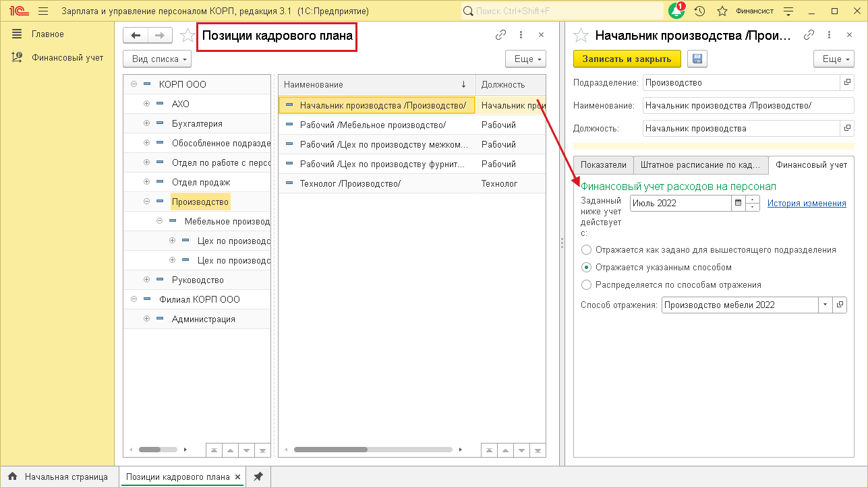The image size is (868, 488).
Task: Switch to the Показатели tab
Action: click(x=604, y=164)
